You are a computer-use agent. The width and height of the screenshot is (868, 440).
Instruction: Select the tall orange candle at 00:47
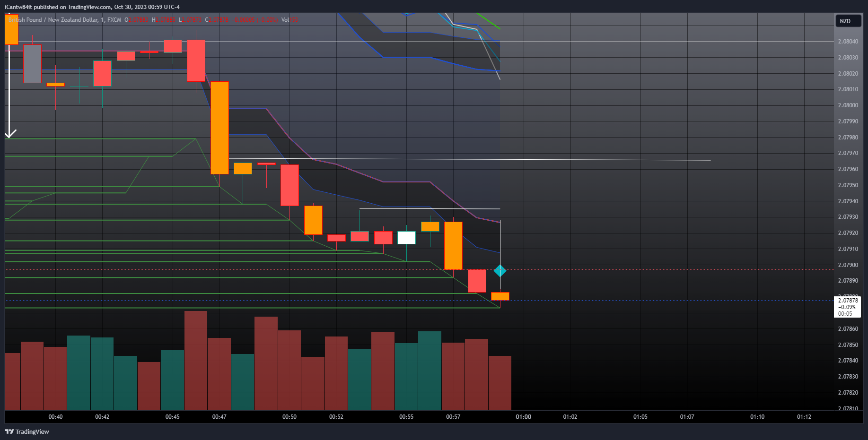click(219, 128)
